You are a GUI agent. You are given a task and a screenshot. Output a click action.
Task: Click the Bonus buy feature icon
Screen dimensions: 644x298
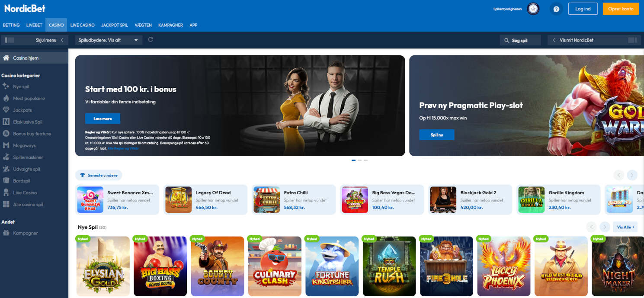[6, 134]
